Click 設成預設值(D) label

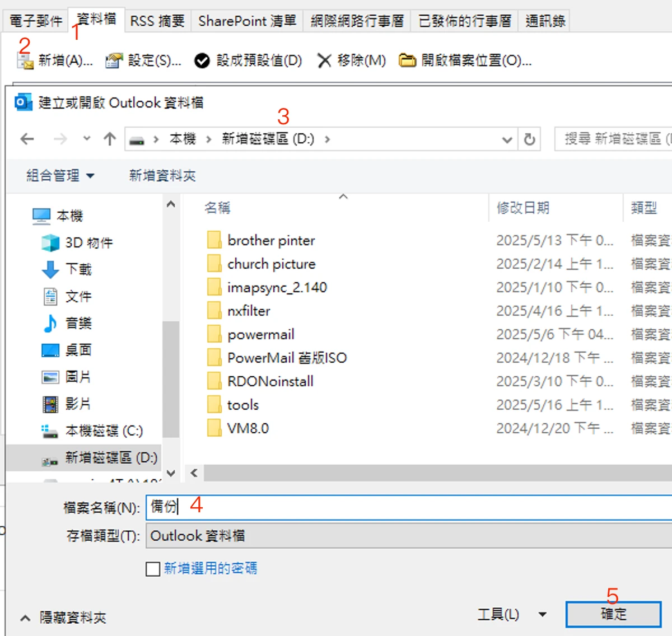click(x=259, y=60)
